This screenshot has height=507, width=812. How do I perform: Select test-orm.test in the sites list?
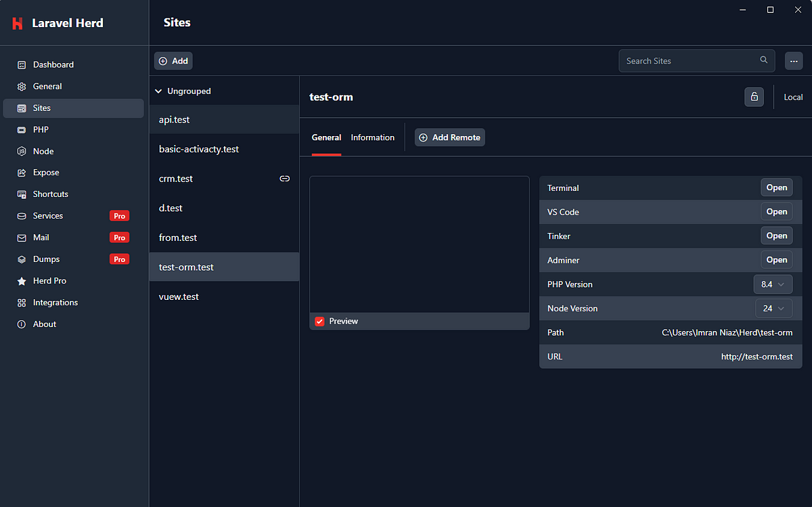(224, 267)
